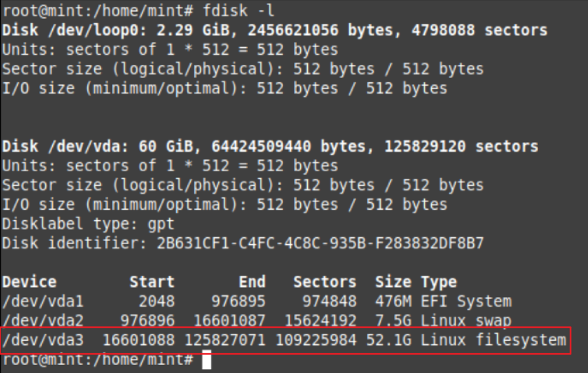Image resolution: width=588 pixels, height=373 pixels.
Task: Click the Sectors column header
Action: coord(325,282)
